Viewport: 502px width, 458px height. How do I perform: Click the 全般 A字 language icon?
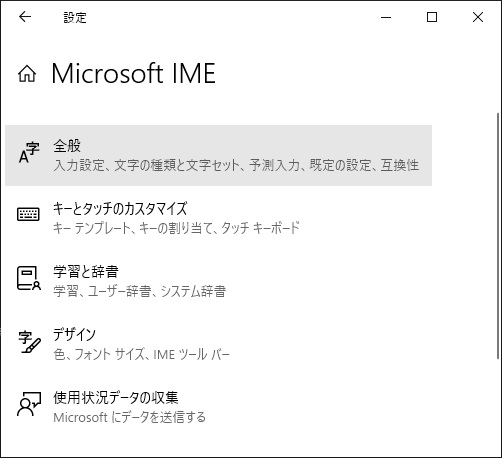click(29, 153)
